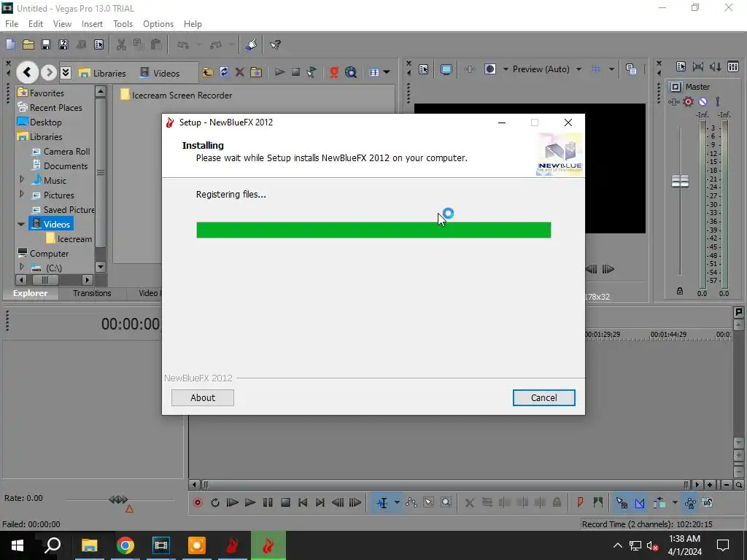Viewport: 747px width, 560px height.
Task: Open Master automation settings gear
Action: point(688,101)
